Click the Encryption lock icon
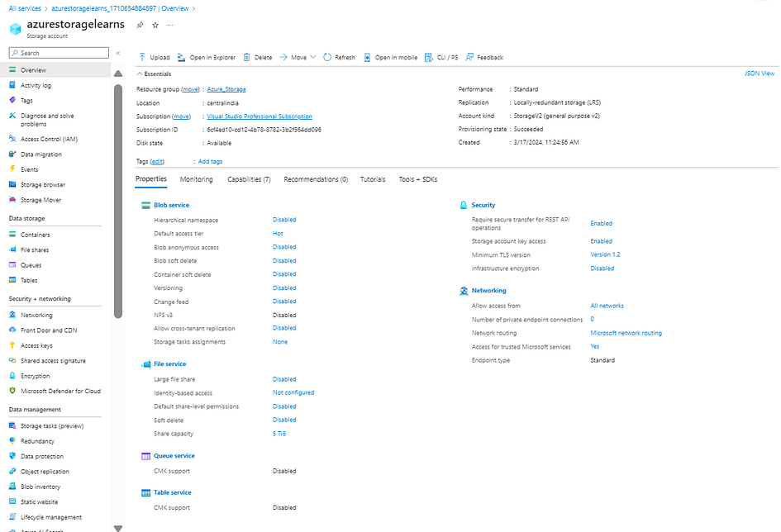This screenshot has width=781, height=532. (x=12, y=375)
